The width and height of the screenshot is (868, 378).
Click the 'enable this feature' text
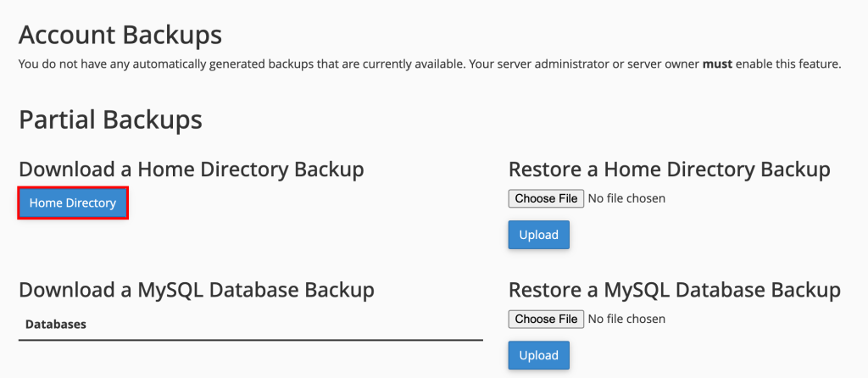tap(787, 64)
